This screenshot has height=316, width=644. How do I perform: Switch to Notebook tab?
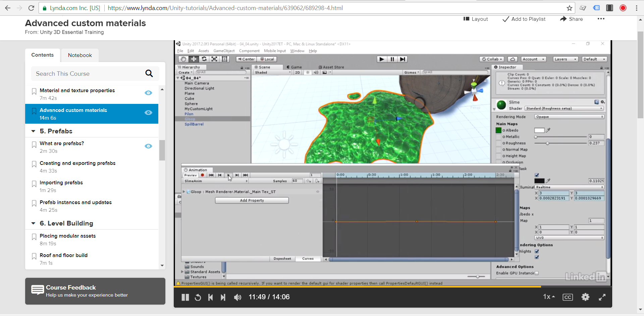pyautogui.click(x=80, y=55)
